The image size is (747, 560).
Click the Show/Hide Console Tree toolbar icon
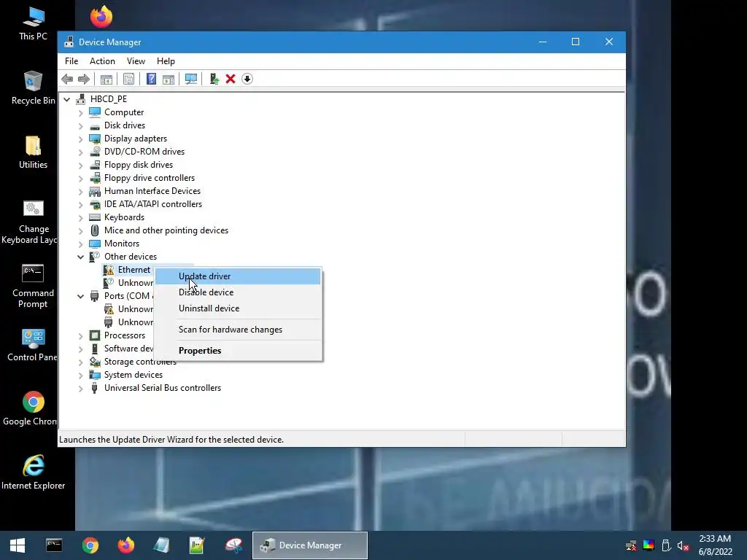pos(107,79)
